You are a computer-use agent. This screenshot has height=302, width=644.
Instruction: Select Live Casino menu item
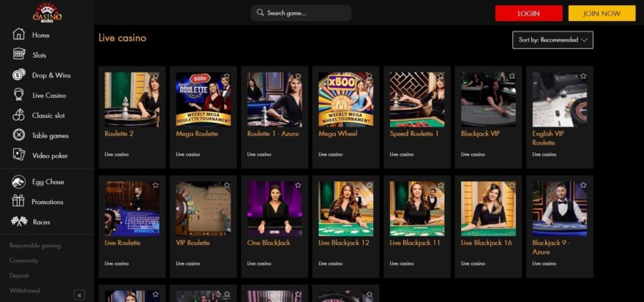pyautogui.click(x=49, y=95)
